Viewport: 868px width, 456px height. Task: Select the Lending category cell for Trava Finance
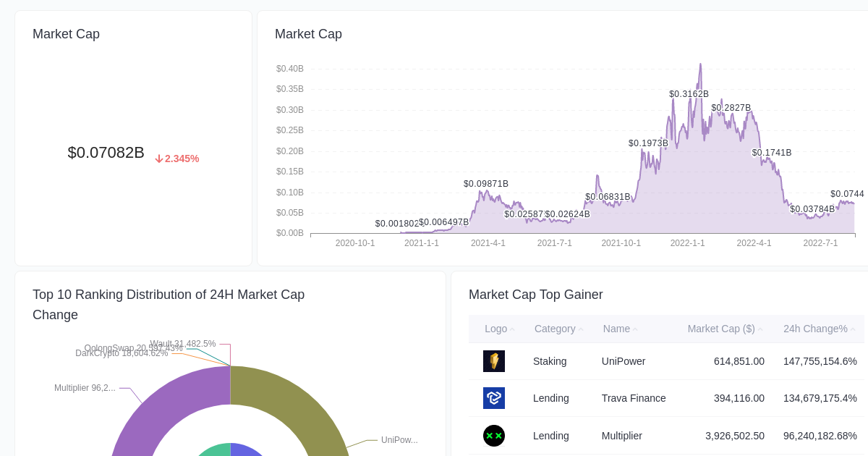[x=550, y=398]
